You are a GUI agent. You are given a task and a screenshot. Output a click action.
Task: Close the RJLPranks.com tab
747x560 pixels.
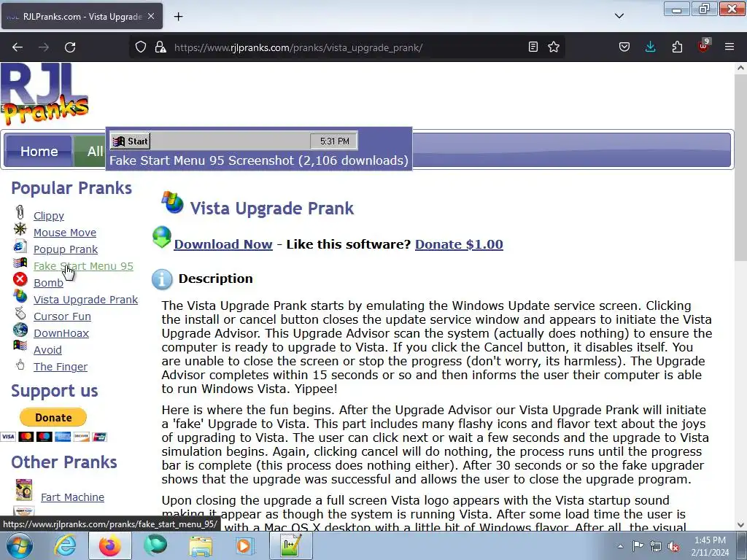[151, 17]
